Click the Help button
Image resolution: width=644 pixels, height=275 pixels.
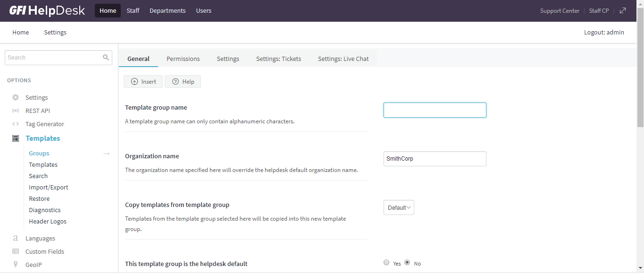183,81
